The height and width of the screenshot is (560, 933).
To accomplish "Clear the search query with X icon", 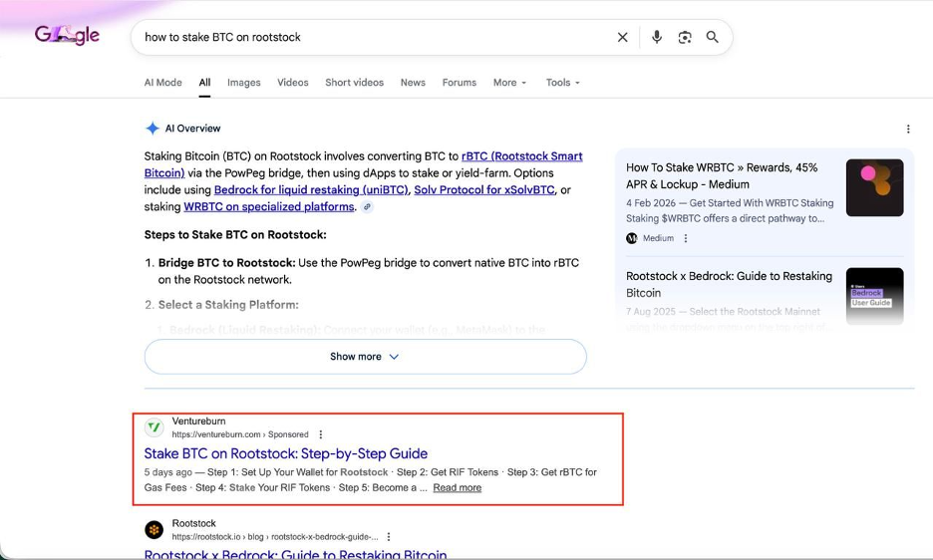I will point(622,37).
